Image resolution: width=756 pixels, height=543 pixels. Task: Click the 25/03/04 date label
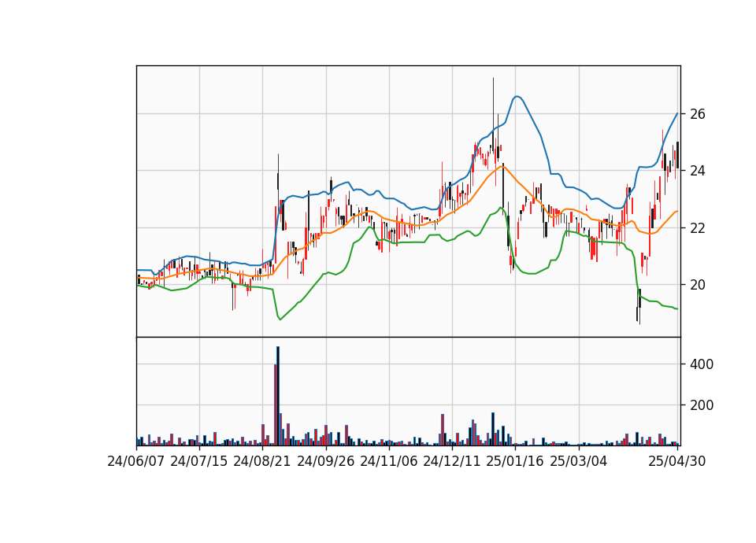[x=579, y=461]
